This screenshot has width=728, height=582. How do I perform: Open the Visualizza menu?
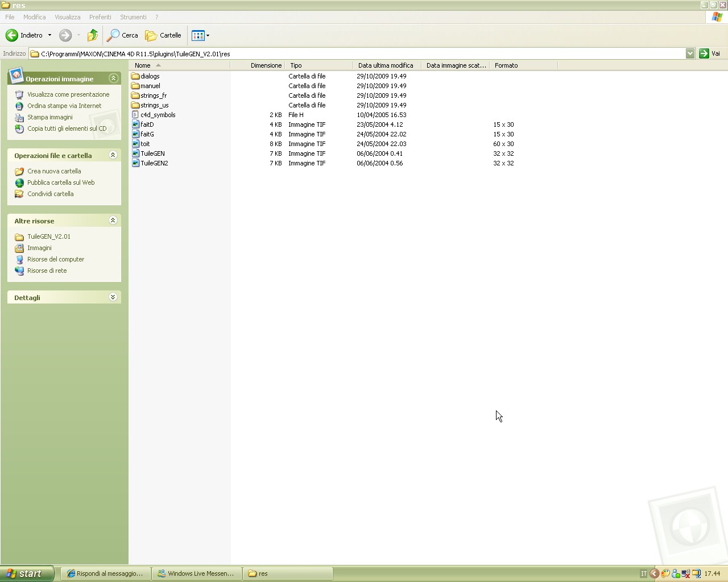pos(67,17)
